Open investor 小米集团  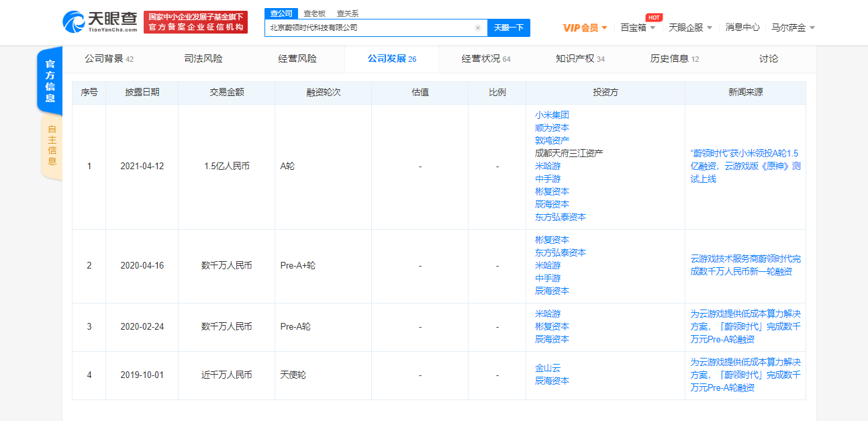[x=552, y=115]
